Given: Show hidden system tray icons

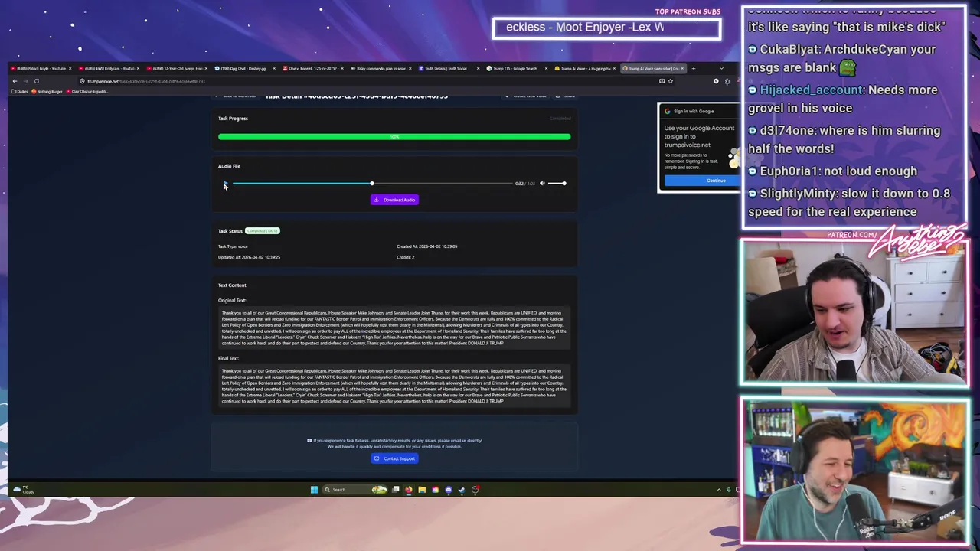Looking at the screenshot, I should coord(719,490).
